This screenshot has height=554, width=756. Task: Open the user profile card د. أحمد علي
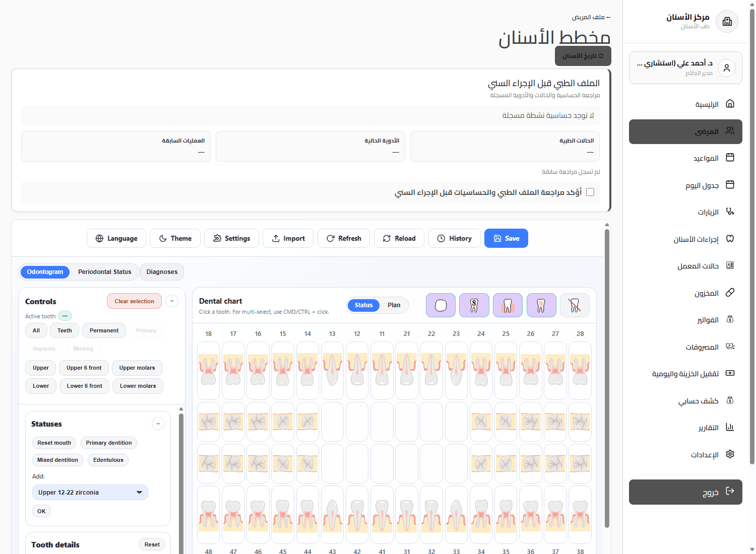[685, 68]
